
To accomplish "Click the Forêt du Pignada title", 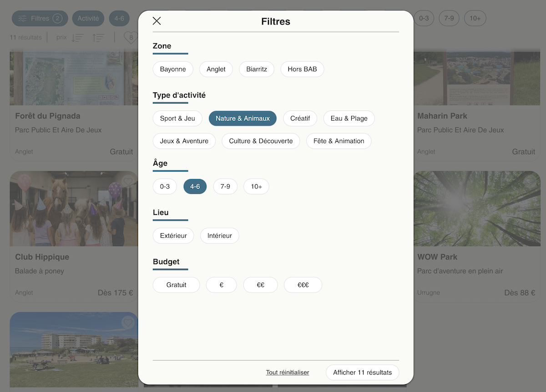I will [47, 116].
